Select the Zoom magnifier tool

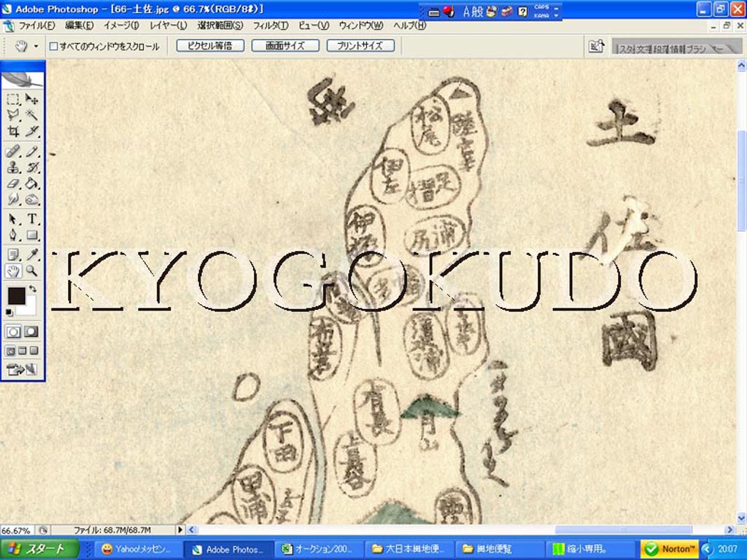[x=32, y=271]
